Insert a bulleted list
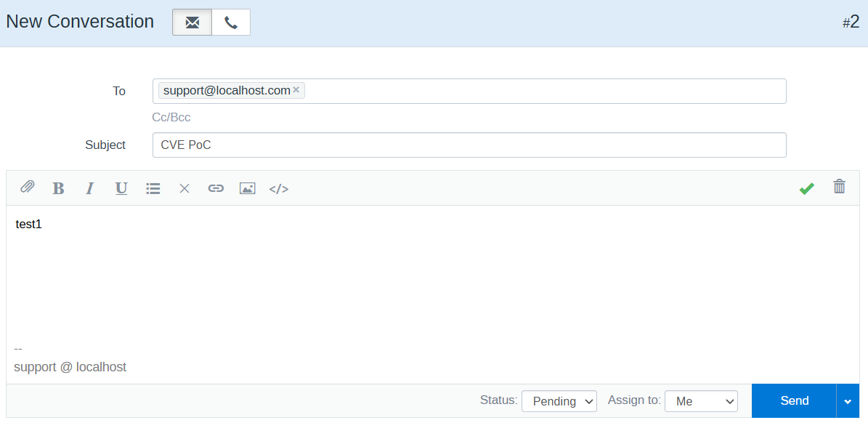Image resolution: width=868 pixels, height=436 pixels. (x=153, y=187)
